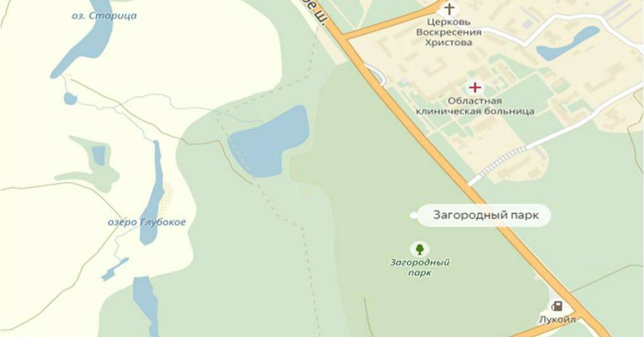This screenshot has width=644, height=337.
Task: Click the tiny round pond below Старица
Action: click(x=70, y=99)
